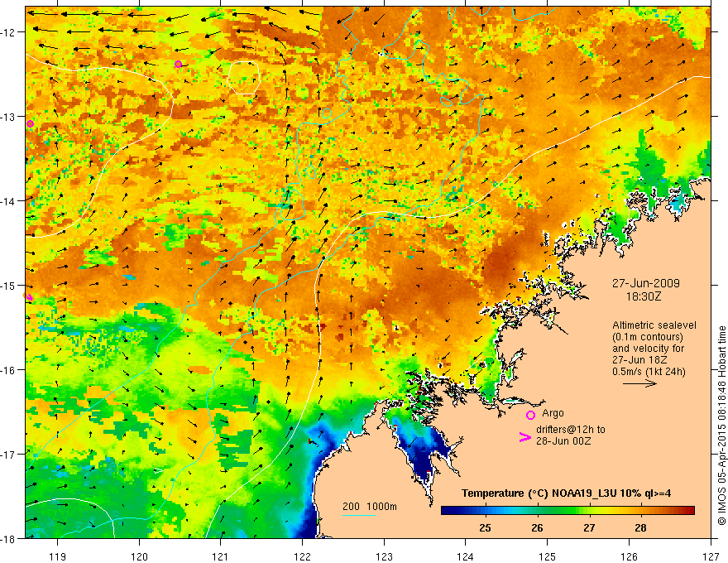728x563 pixels.
Task: Click the longitude label 119
Action: [58, 556]
